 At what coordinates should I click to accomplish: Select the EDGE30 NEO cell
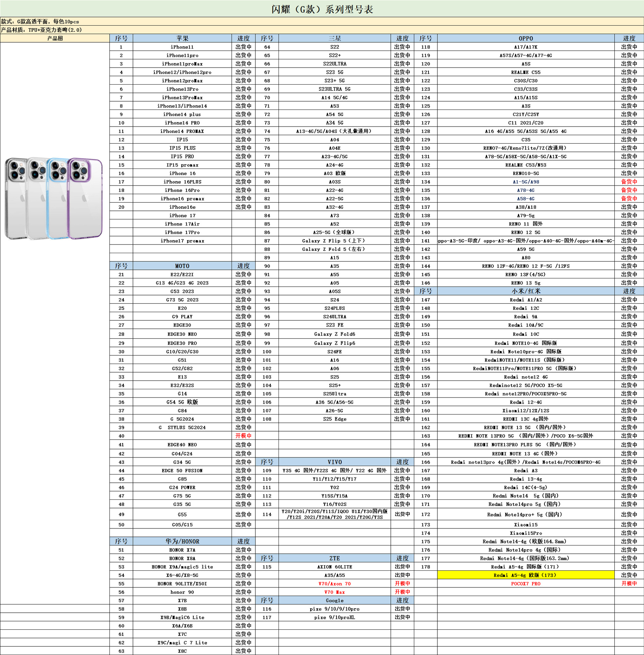click(x=182, y=334)
